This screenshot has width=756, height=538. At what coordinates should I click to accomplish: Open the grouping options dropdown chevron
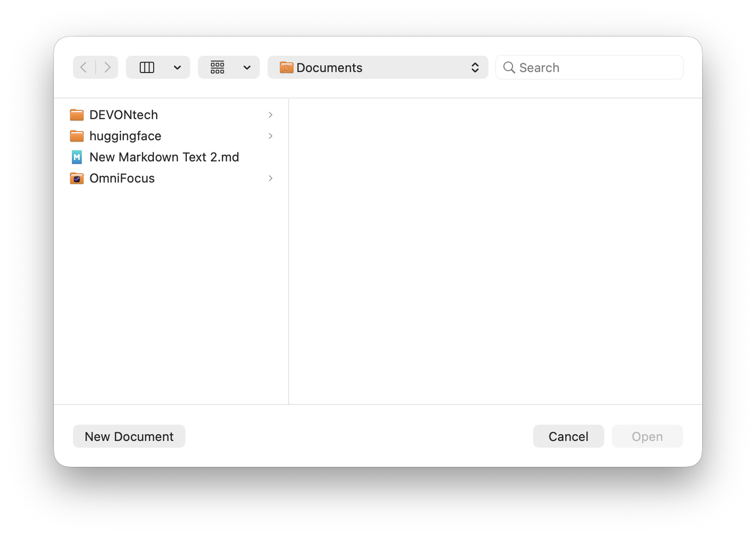pos(247,67)
